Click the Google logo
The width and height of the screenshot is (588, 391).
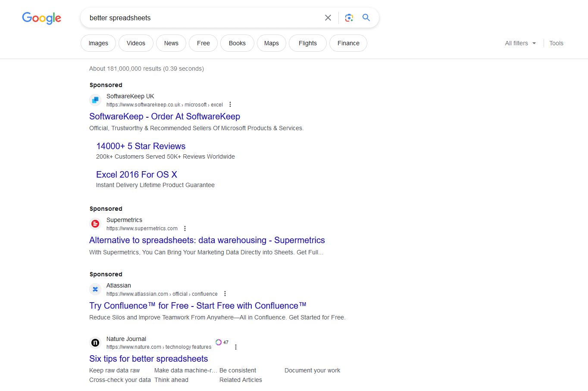(41, 18)
